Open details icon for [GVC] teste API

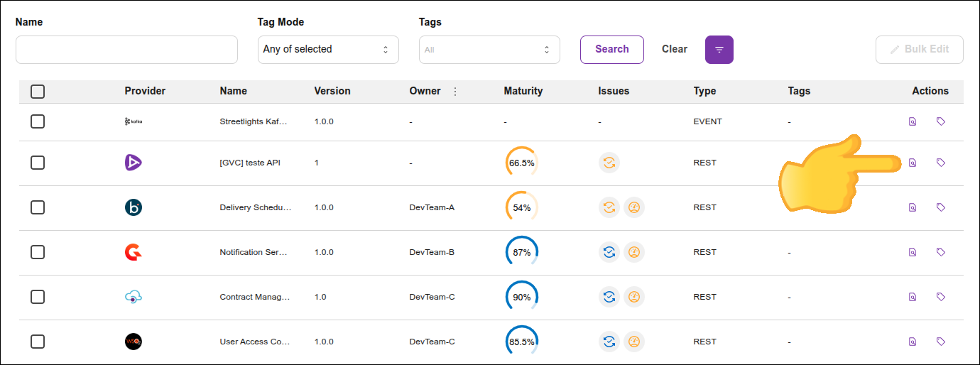click(x=913, y=163)
